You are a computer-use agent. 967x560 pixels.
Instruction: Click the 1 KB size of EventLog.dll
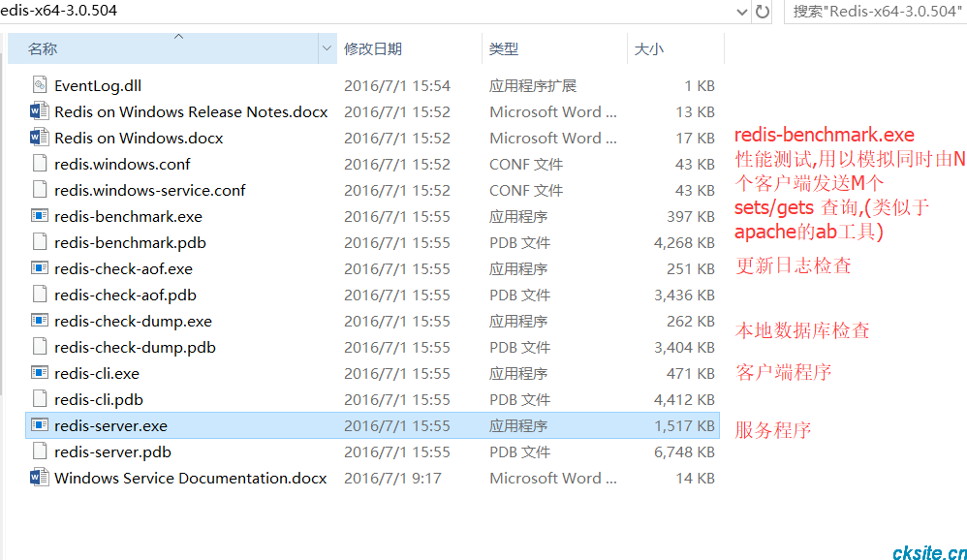(x=700, y=85)
